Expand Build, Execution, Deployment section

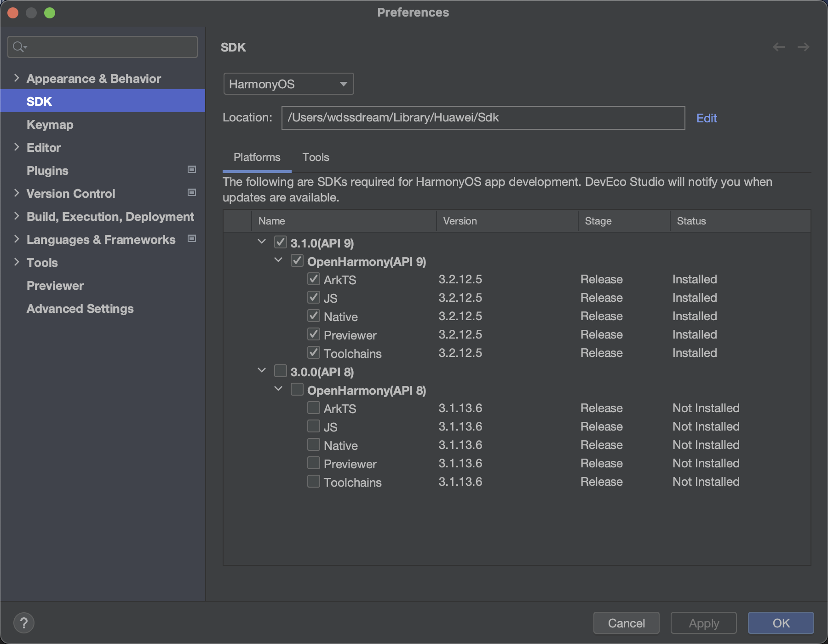17,216
